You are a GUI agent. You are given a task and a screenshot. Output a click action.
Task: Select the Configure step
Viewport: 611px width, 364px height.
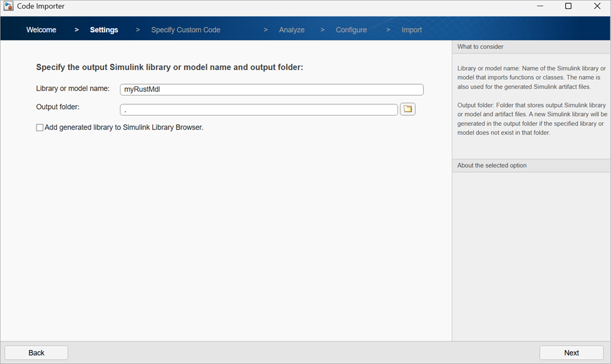pyautogui.click(x=351, y=29)
